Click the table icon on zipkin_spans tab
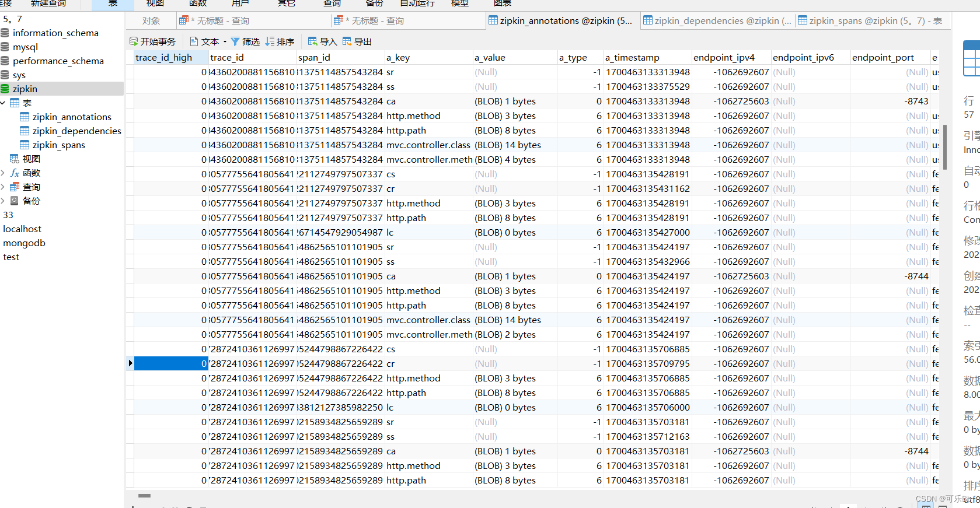The image size is (980, 508). pyautogui.click(x=803, y=20)
